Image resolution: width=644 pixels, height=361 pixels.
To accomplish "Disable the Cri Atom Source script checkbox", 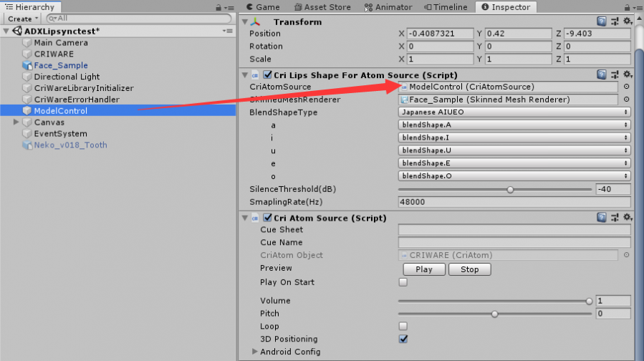I will pos(267,218).
